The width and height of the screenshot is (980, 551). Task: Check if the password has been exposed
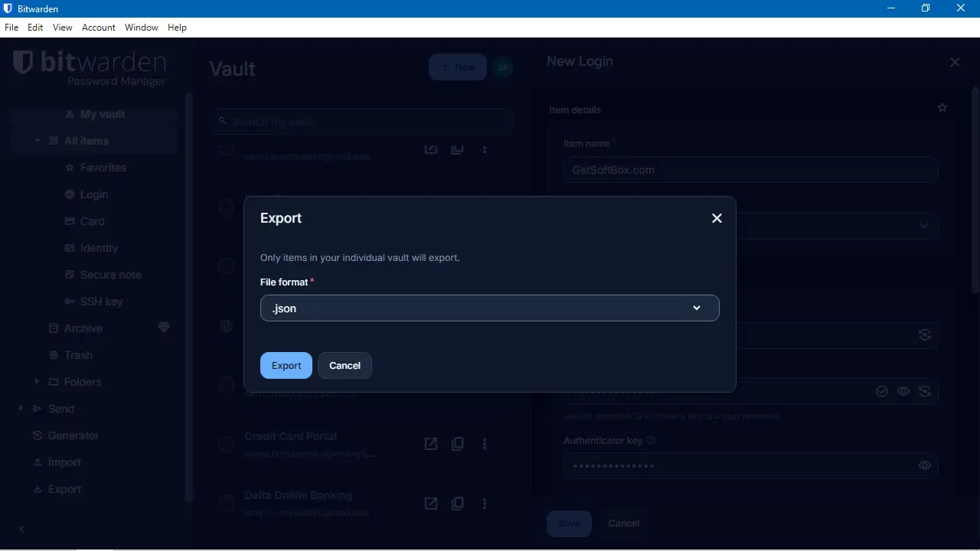[x=882, y=391]
